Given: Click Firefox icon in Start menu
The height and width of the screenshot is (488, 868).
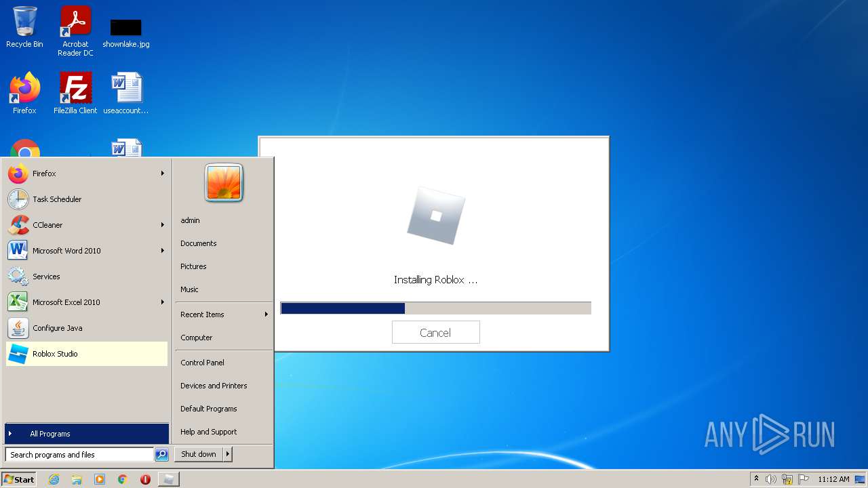Looking at the screenshot, I should pyautogui.click(x=18, y=174).
